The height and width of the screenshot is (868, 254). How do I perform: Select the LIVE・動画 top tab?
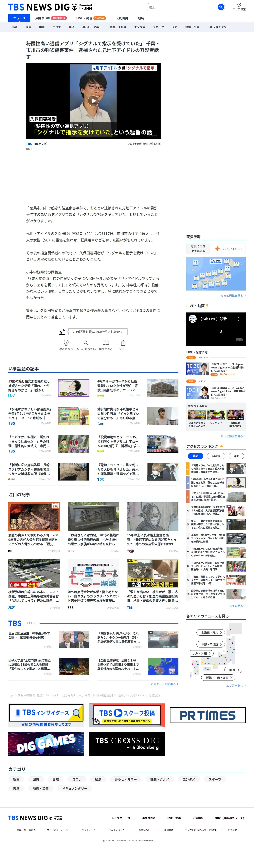pos(91,18)
